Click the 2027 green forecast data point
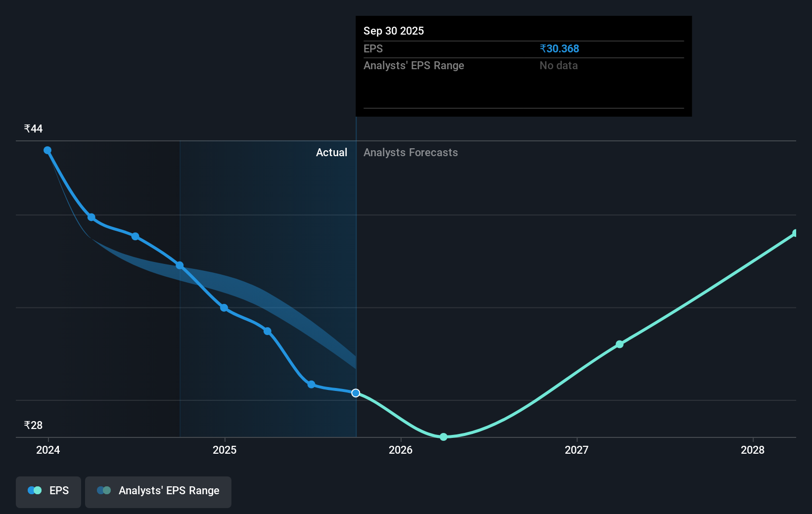 (620, 344)
